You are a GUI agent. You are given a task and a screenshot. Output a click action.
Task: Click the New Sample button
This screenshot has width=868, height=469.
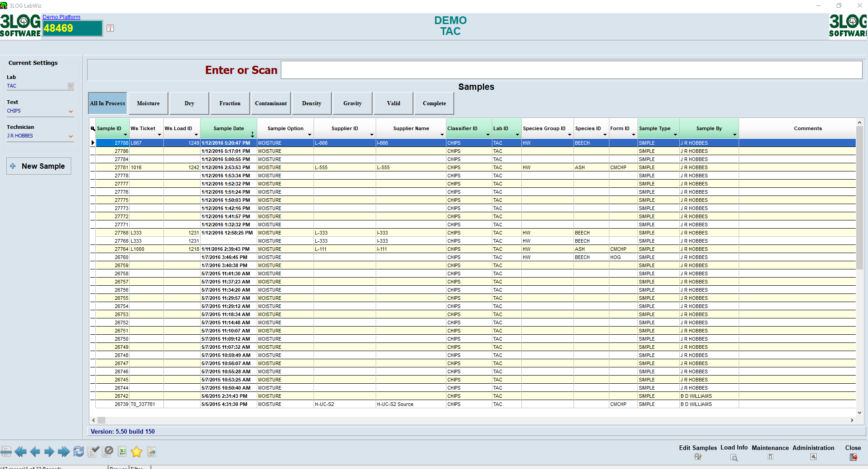(x=39, y=166)
